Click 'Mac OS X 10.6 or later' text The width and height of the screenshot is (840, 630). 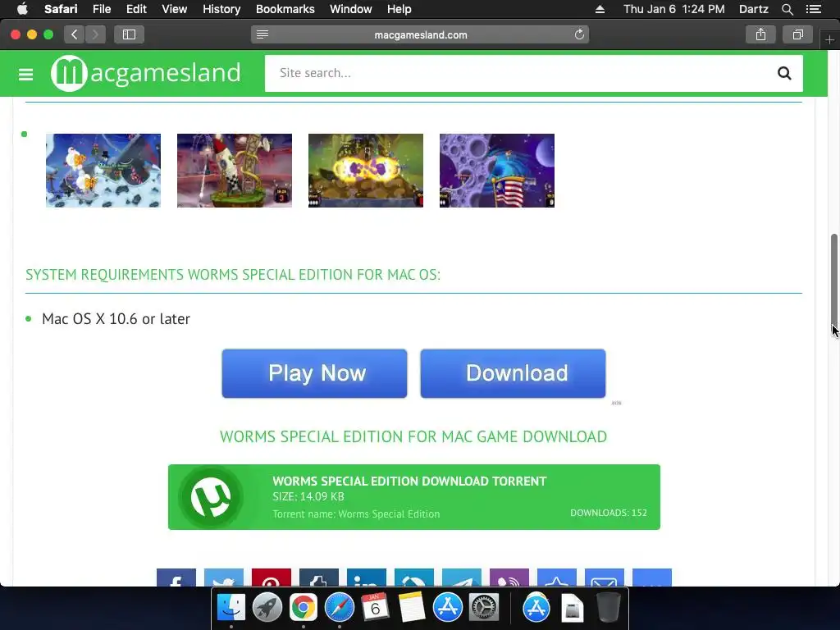pyautogui.click(x=116, y=319)
